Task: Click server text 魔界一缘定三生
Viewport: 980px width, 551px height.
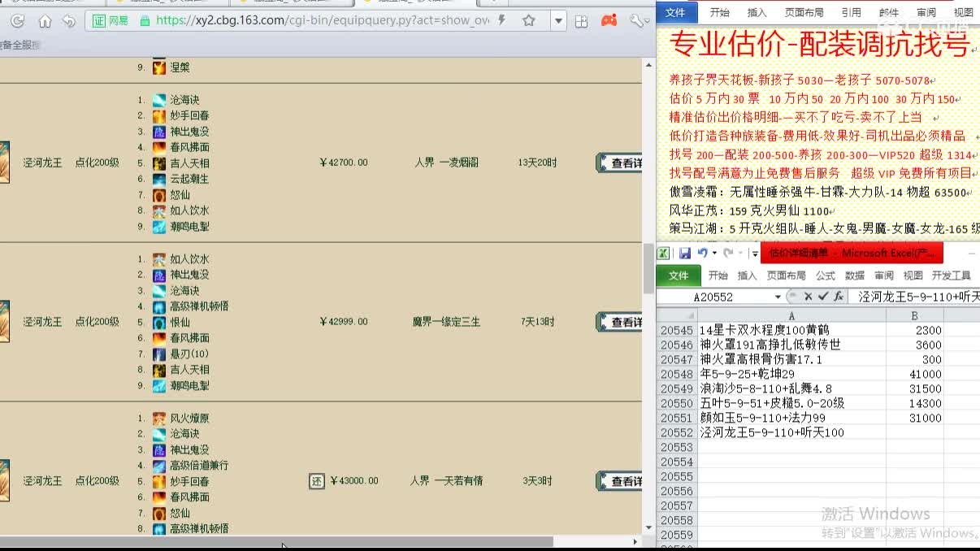Action: coord(446,322)
